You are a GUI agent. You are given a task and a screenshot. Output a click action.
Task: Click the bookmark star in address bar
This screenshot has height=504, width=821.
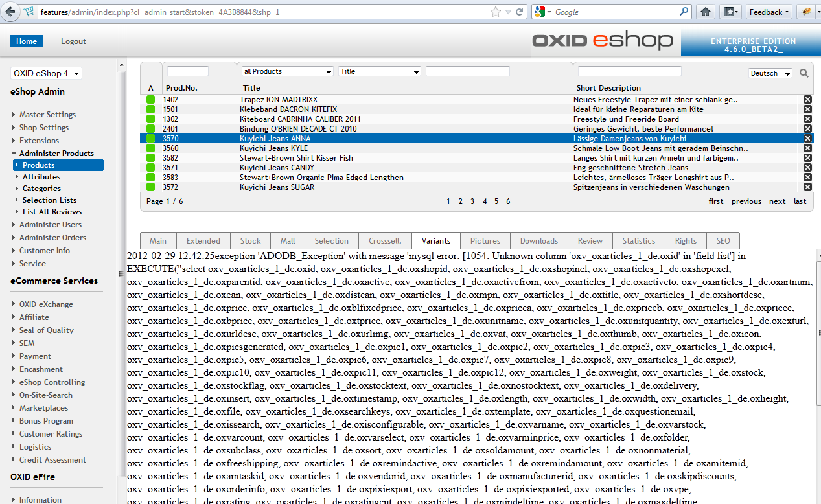(496, 12)
